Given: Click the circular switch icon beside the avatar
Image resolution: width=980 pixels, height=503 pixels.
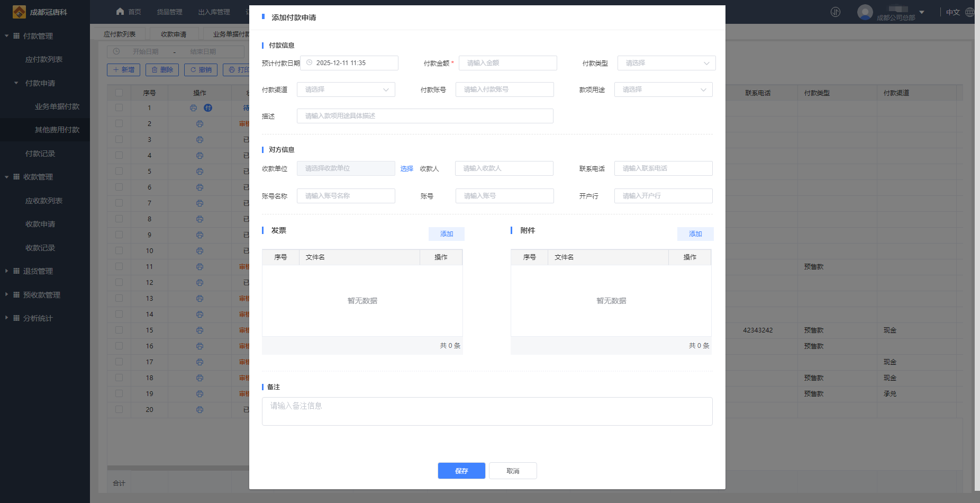Looking at the screenshot, I should pyautogui.click(x=836, y=12).
